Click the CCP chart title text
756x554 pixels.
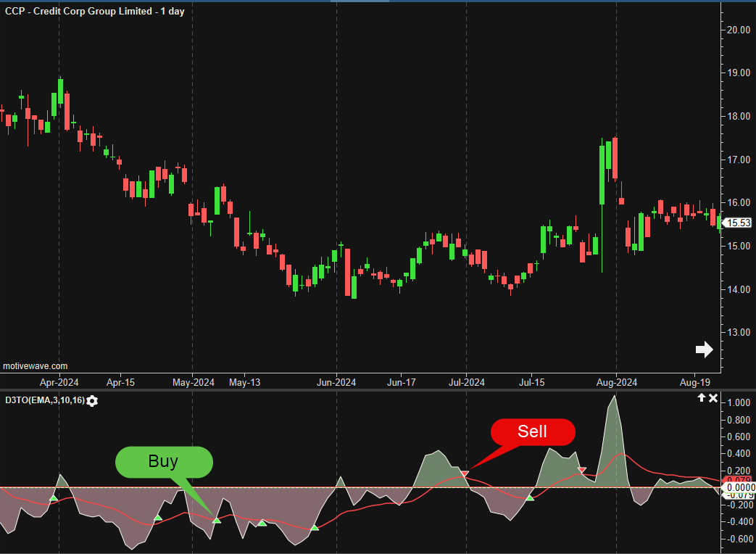(x=84, y=12)
